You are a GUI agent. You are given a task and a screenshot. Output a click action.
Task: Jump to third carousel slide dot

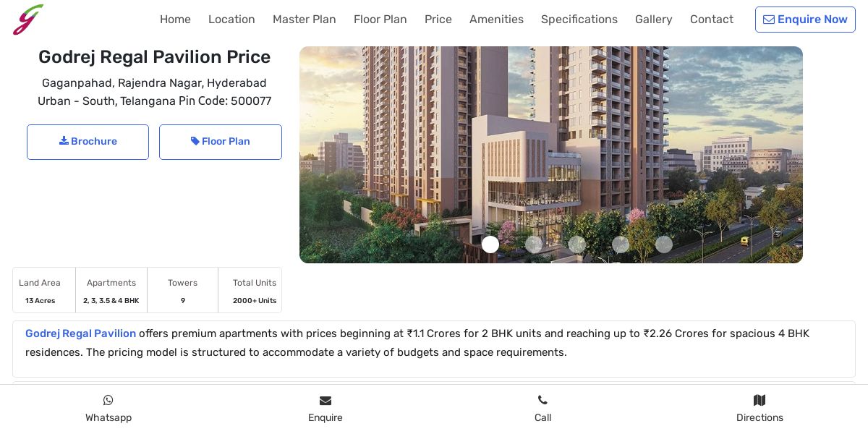click(577, 244)
